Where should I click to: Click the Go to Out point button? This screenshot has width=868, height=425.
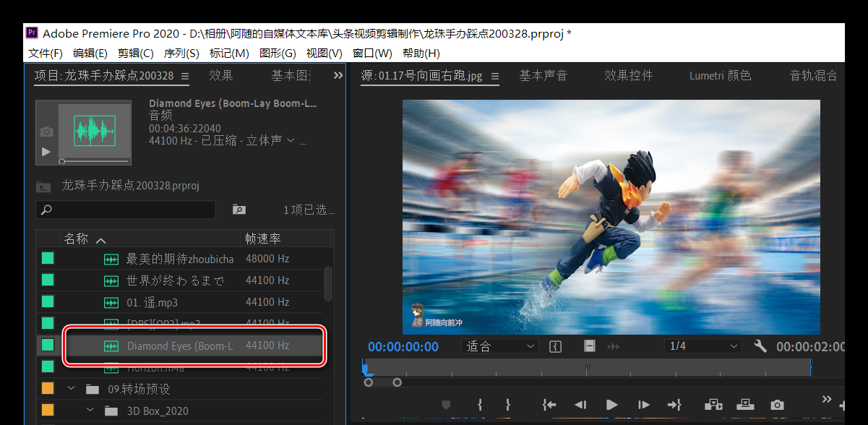(x=674, y=405)
